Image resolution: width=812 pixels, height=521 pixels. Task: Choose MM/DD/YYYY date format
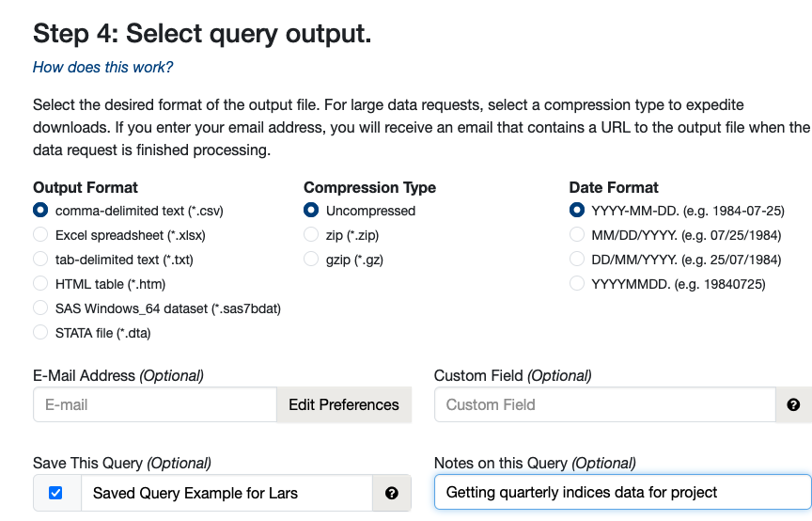pos(577,235)
